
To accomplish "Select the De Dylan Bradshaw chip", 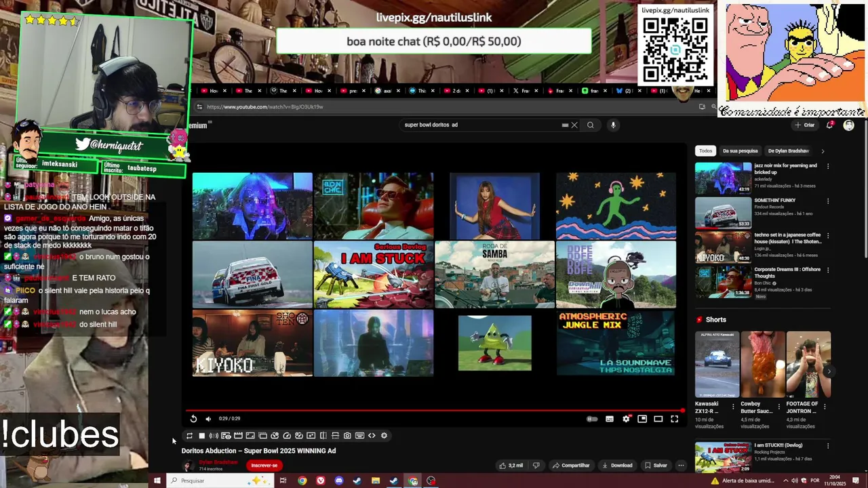I will pyautogui.click(x=788, y=151).
